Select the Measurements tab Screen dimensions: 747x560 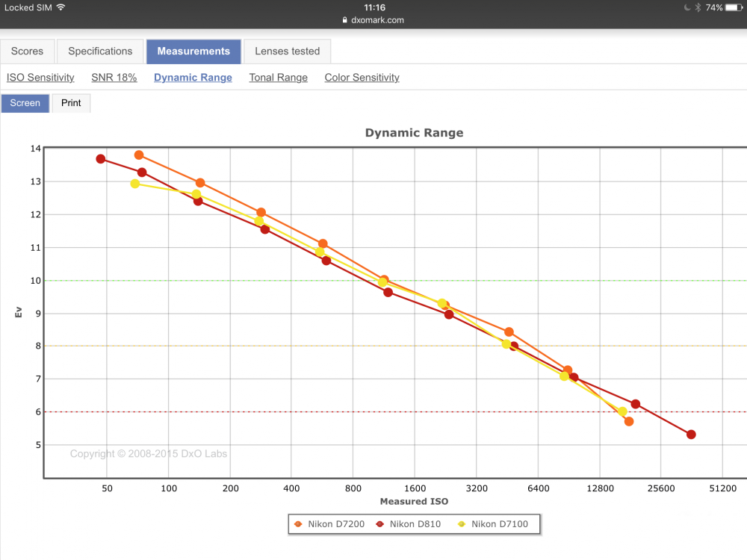coord(193,51)
